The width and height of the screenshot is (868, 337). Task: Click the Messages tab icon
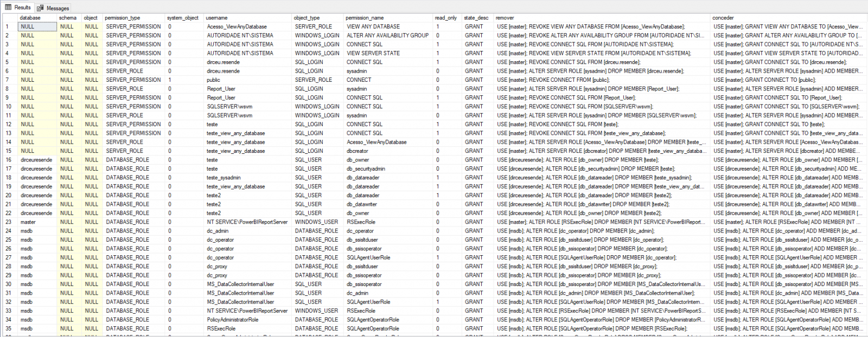pos(41,8)
